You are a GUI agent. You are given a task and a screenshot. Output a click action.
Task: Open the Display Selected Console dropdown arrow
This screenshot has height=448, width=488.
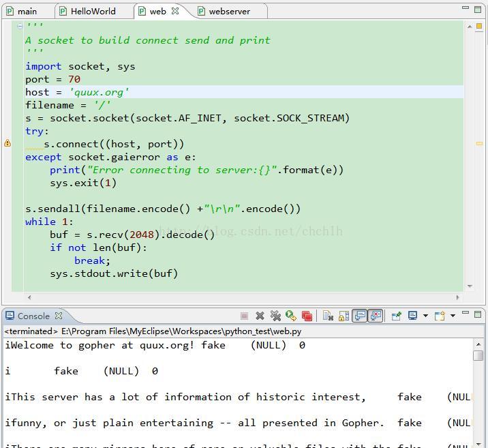click(x=425, y=316)
